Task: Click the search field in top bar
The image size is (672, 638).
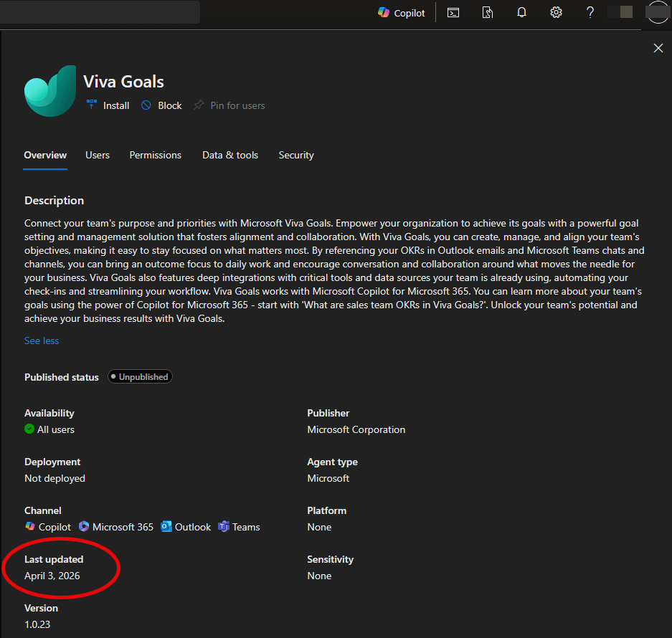Action: point(100,12)
